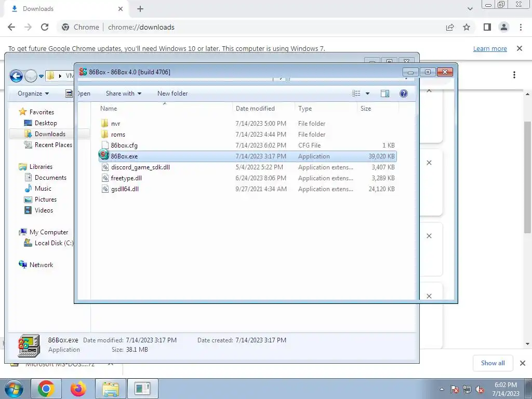
Task: Click the Chrome reload page icon
Action: 45,27
